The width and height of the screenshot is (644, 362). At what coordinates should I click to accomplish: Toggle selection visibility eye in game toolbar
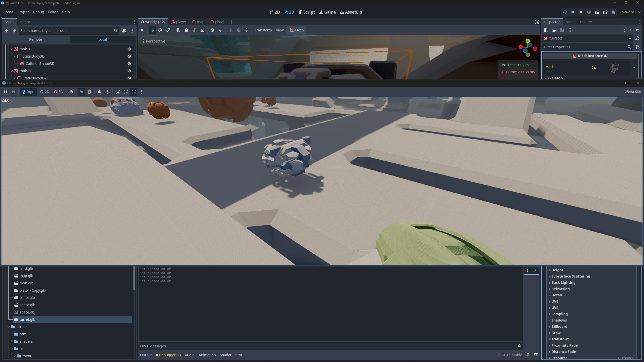click(71, 92)
